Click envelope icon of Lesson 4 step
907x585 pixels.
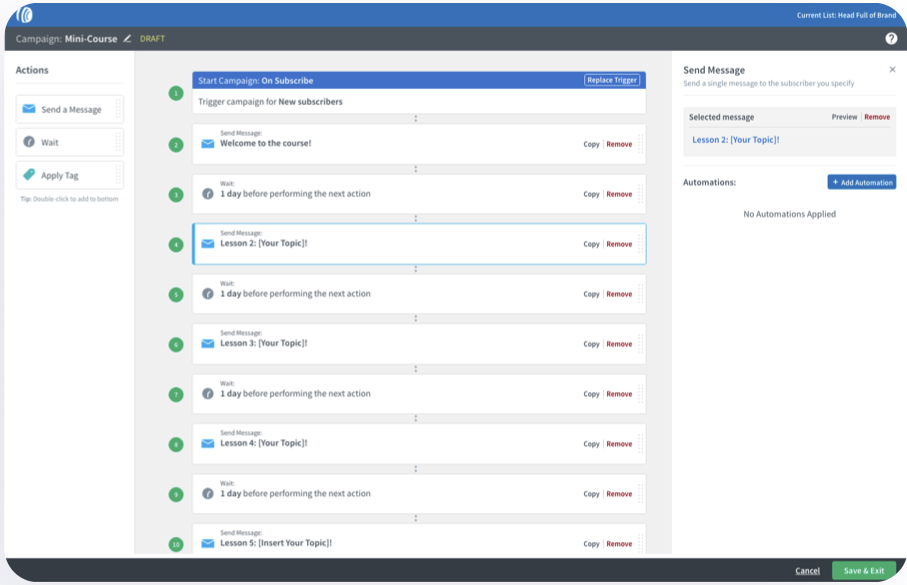tap(208, 443)
